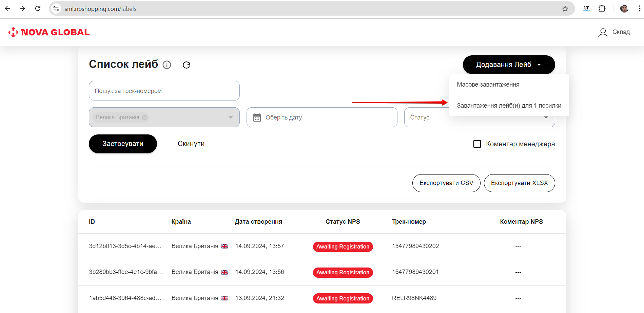Open the LT extension icon
Image resolution: width=644 pixels, height=313 pixels.
tap(586, 9)
